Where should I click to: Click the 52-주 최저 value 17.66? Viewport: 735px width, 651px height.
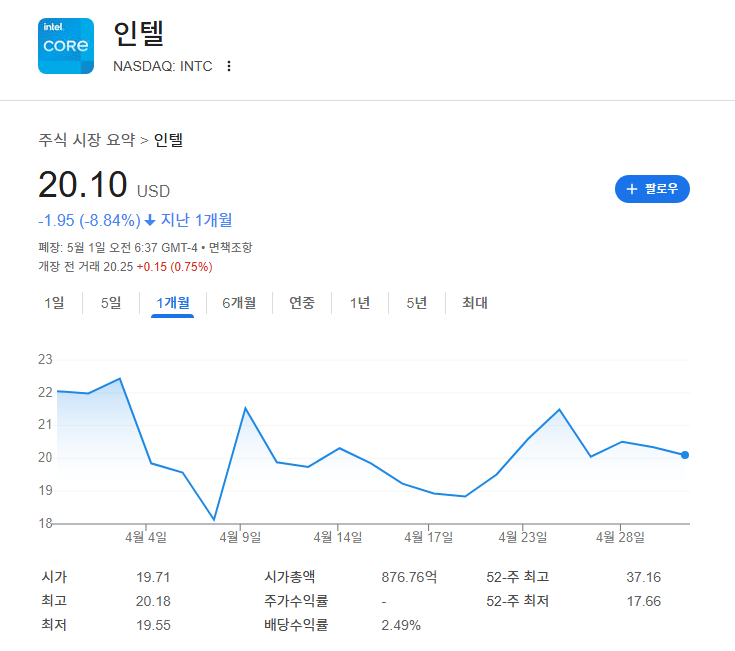click(644, 601)
